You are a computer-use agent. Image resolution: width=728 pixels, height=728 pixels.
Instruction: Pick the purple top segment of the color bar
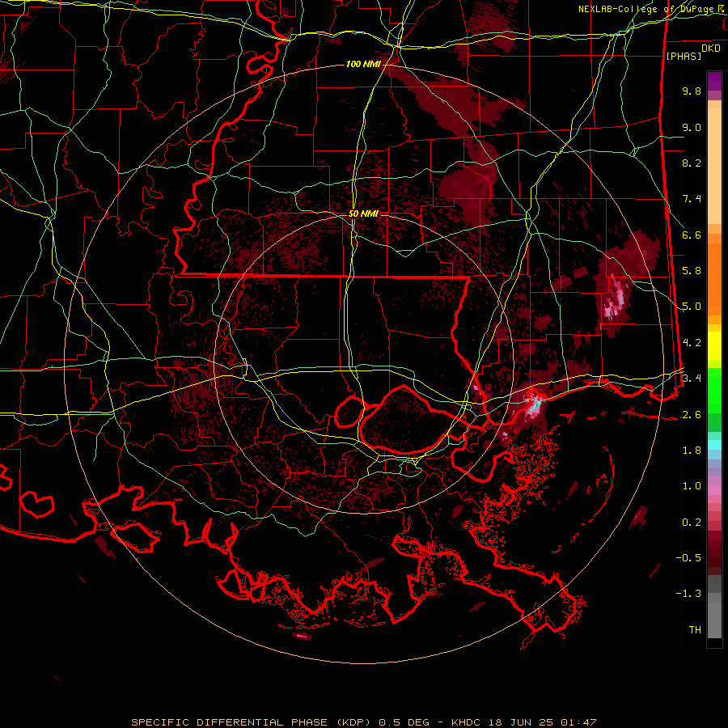(714, 81)
